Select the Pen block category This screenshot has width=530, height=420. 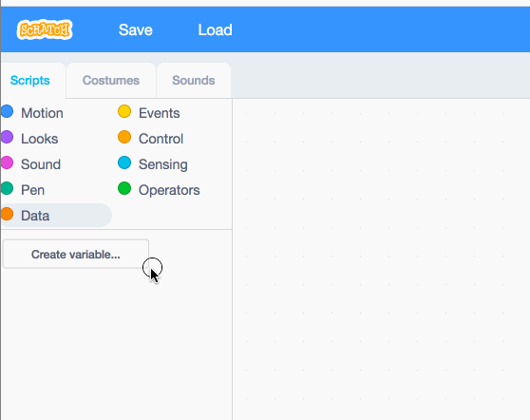(x=23, y=190)
